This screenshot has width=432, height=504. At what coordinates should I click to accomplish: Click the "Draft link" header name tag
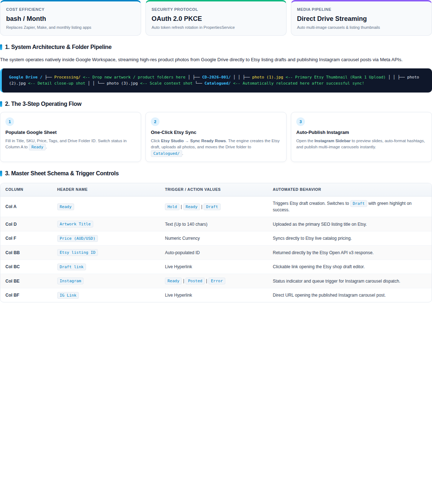coord(72,267)
